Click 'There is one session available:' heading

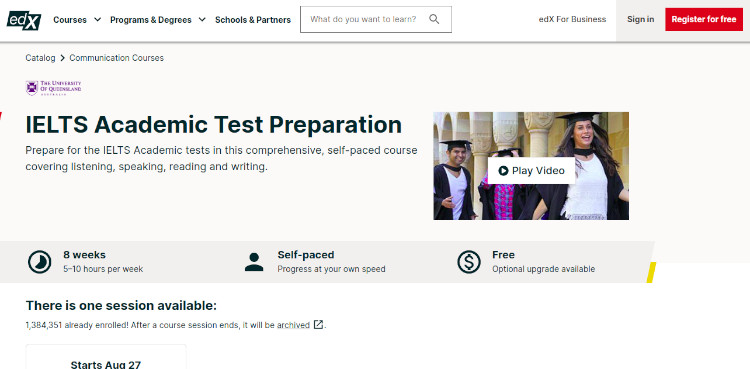[x=121, y=305]
